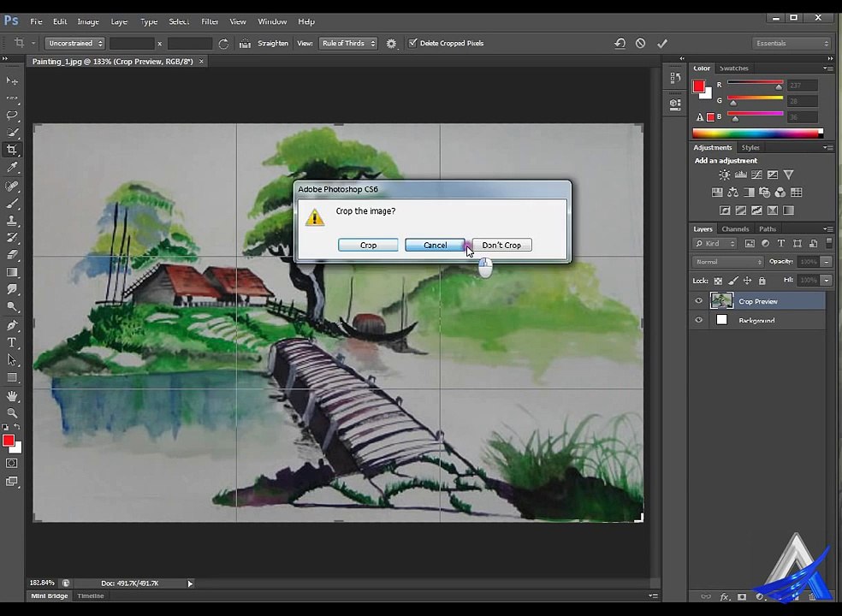Open the Kind layer filter dropdown
Image resolution: width=842 pixels, height=616 pixels.
coord(715,243)
